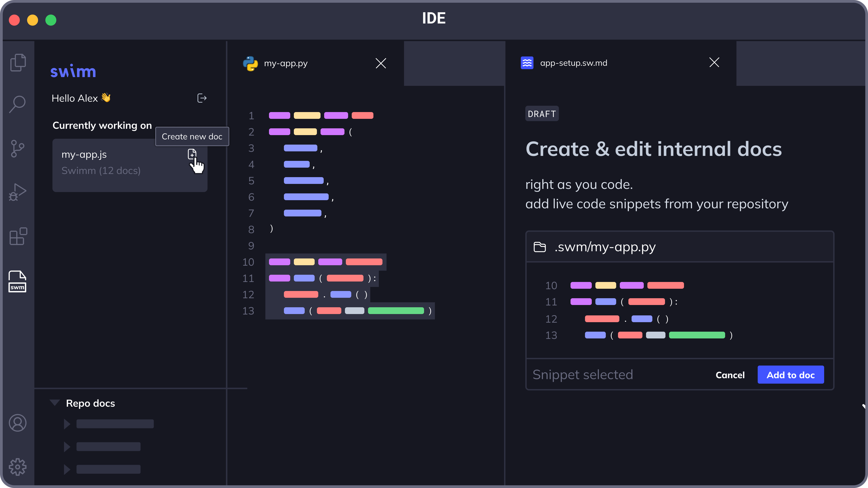Close the app-setup.sw.md tab
Image resolution: width=868 pixels, height=488 pixels.
[x=714, y=62]
